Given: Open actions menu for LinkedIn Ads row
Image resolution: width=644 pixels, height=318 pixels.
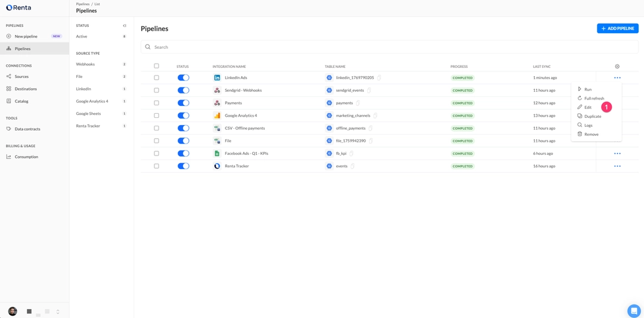Looking at the screenshot, I should (x=617, y=77).
